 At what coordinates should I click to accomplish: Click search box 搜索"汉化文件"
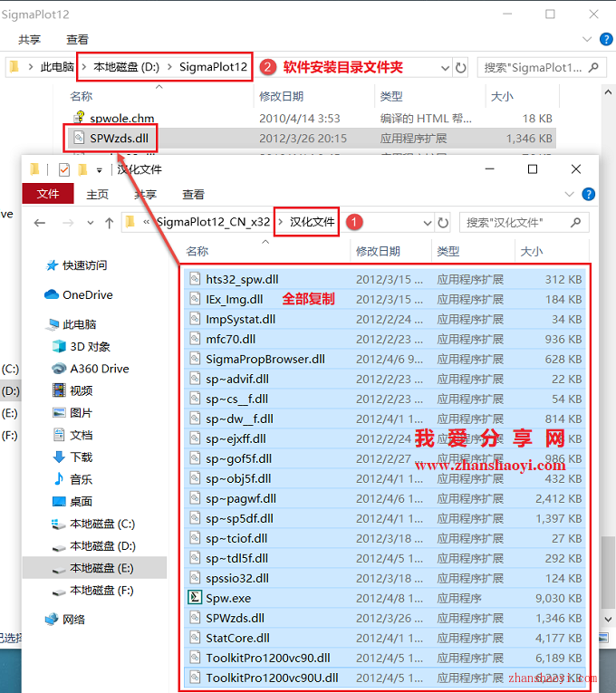(525, 222)
